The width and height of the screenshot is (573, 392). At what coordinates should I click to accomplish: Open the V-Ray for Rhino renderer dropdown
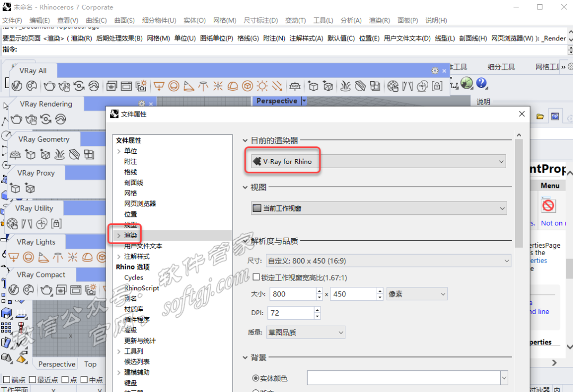tap(378, 161)
